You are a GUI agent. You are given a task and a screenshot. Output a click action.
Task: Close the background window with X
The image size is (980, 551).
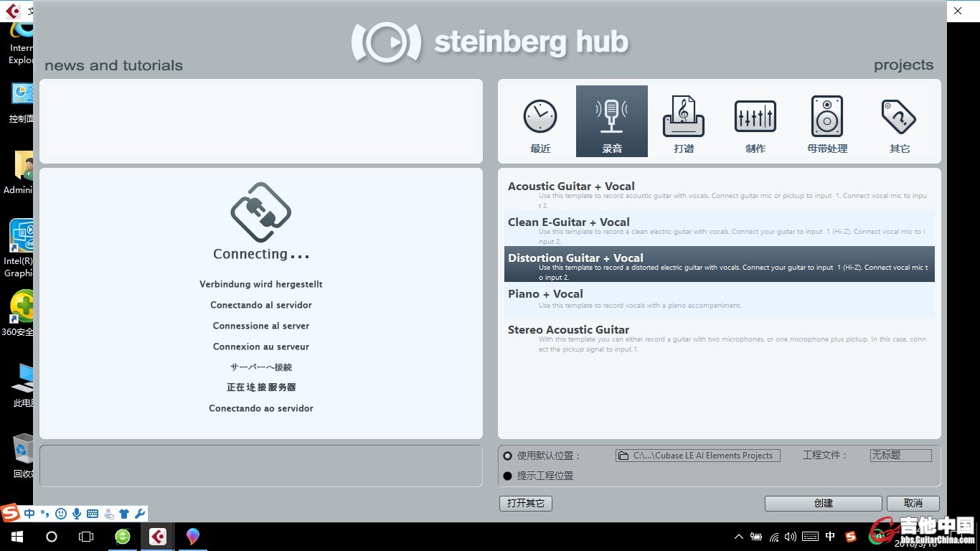coord(958,11)
